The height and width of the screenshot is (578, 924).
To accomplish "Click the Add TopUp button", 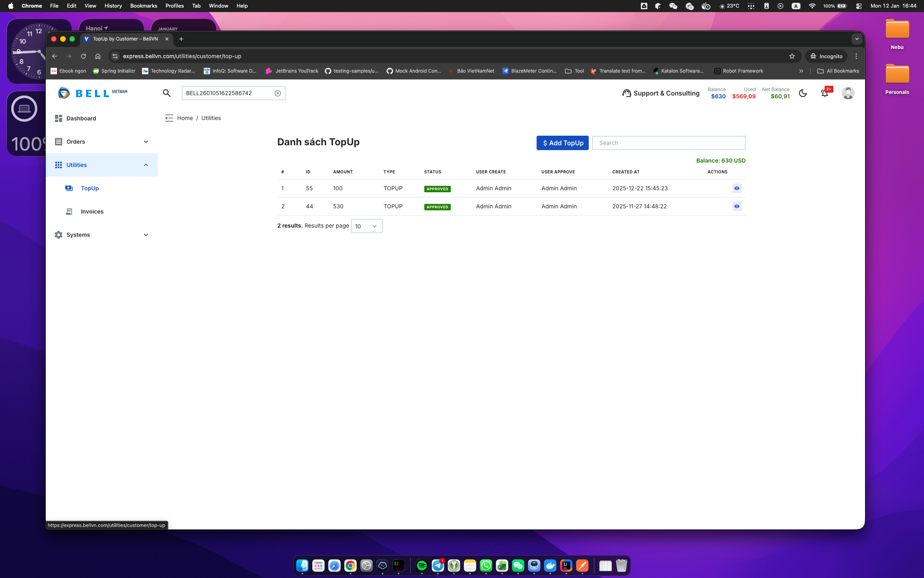I will 562,143.
